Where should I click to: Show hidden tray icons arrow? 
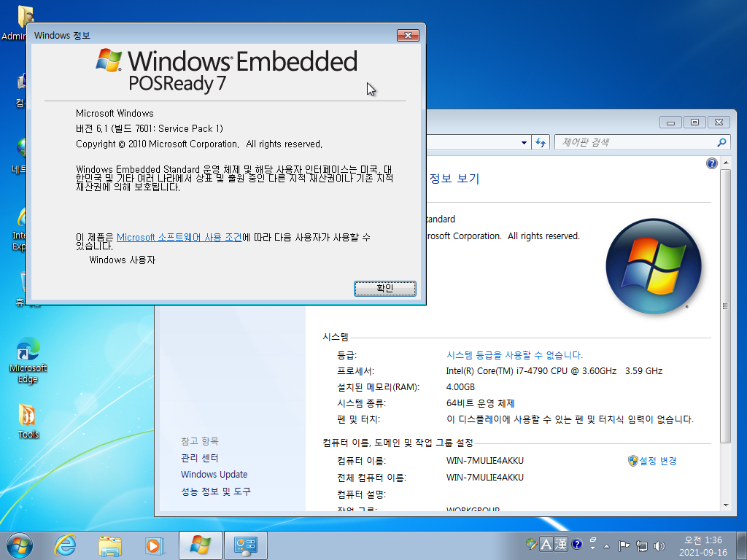(x=606, y=545)
